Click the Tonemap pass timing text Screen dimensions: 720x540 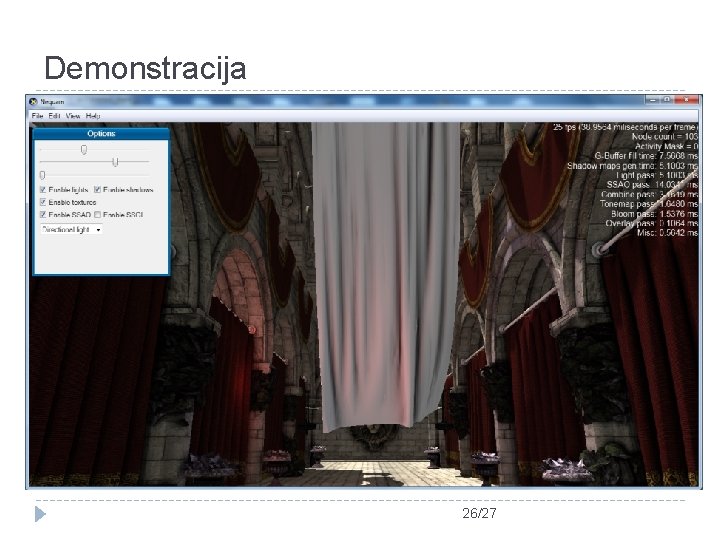(x=649, y=204)
